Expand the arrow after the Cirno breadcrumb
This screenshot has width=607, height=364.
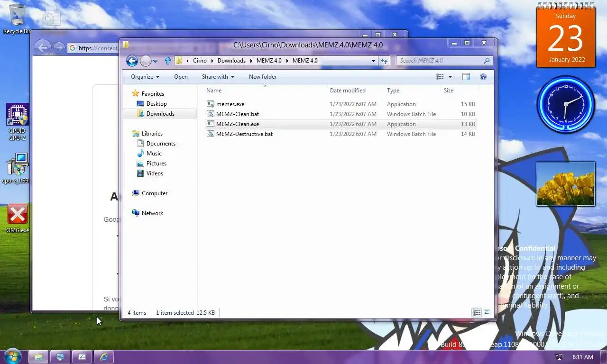212,61
